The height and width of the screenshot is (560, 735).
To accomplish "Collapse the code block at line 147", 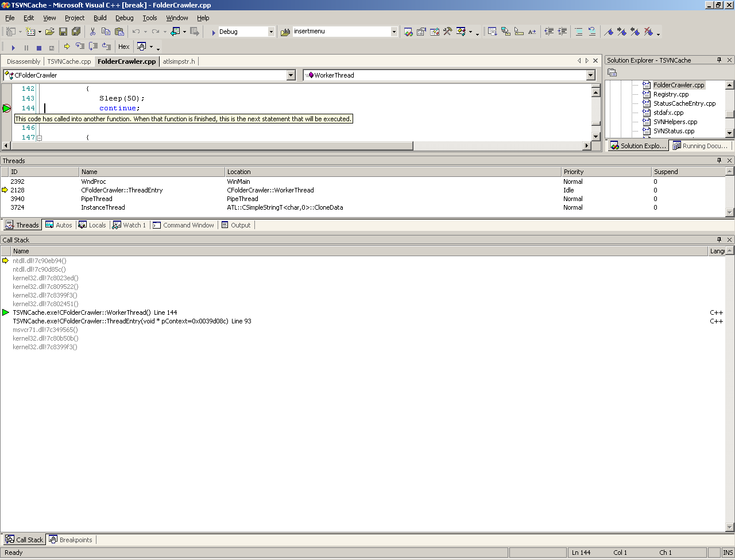I will [39, 138].
